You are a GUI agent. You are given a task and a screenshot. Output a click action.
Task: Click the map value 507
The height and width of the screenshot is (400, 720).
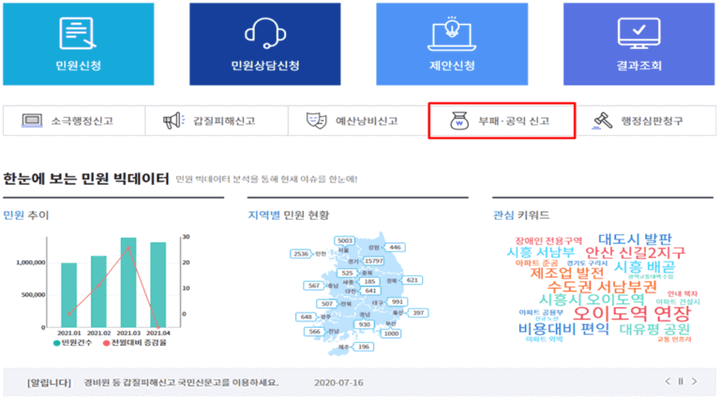click(x=326, y=304)
